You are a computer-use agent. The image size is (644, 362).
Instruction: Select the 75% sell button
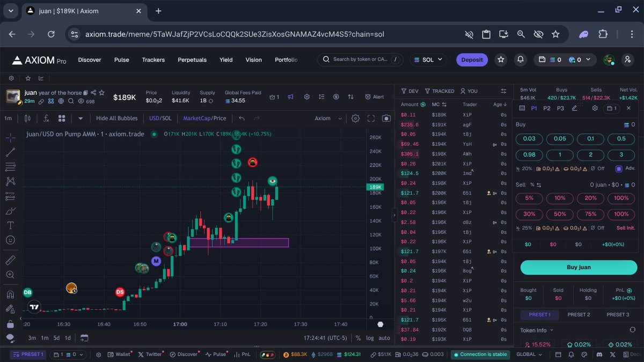[x=590, y=214]
